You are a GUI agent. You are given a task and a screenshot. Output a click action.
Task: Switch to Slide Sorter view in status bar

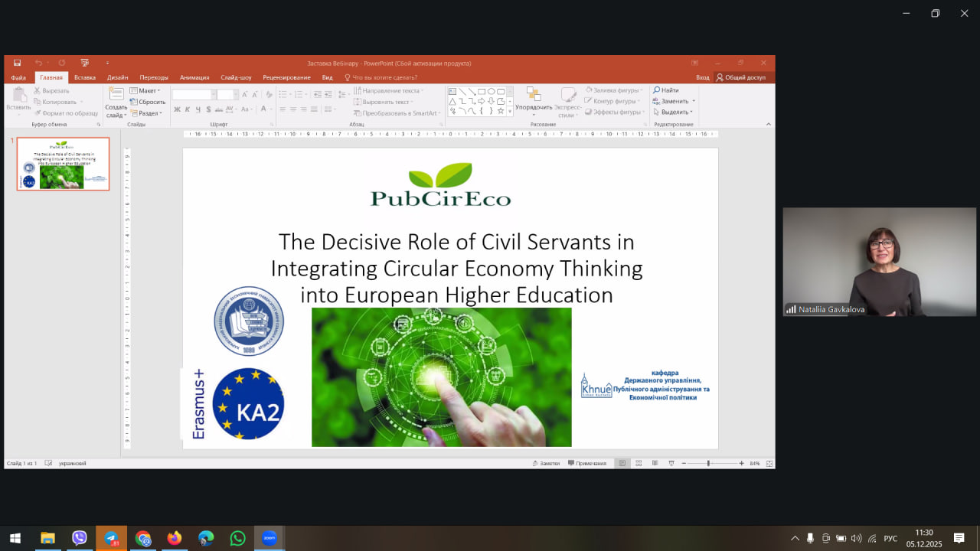pos(639,463)
